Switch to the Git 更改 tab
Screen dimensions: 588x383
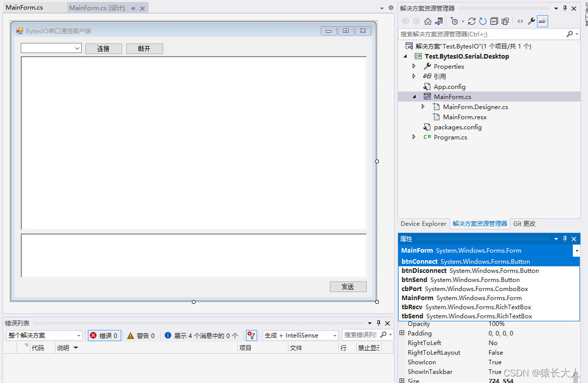pyautogui.click(x=524, y=223)
